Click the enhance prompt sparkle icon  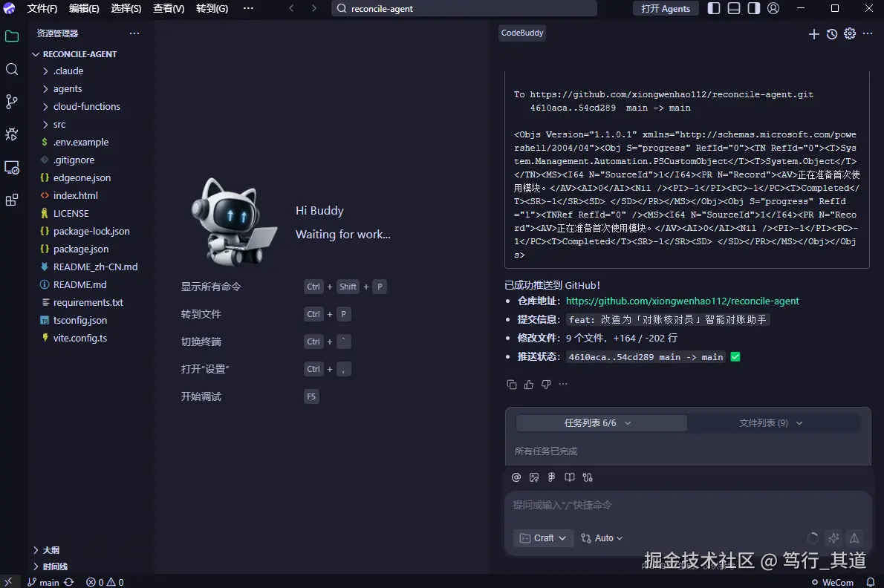[x=833, y=538]
